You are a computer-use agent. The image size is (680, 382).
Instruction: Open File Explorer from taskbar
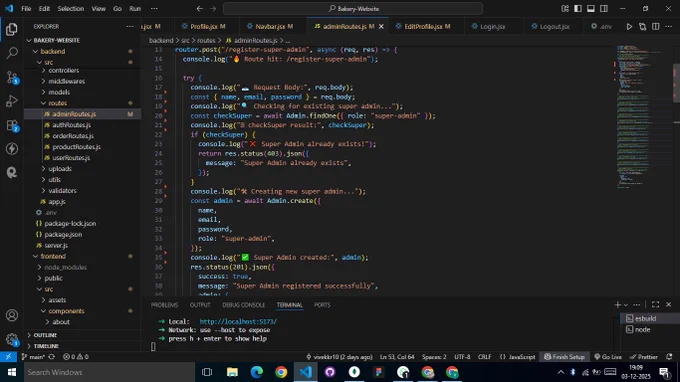point(232,372)
